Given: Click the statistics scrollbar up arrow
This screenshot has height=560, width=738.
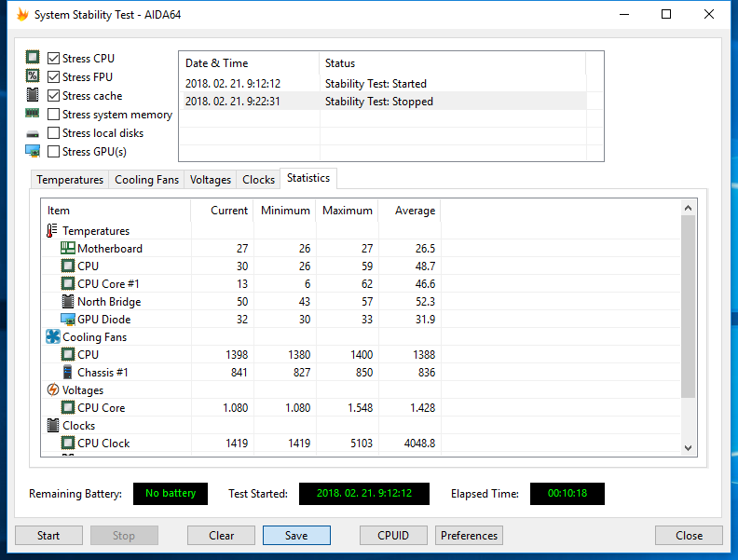Looking at the screenshot, I should [x=688, y=208].
